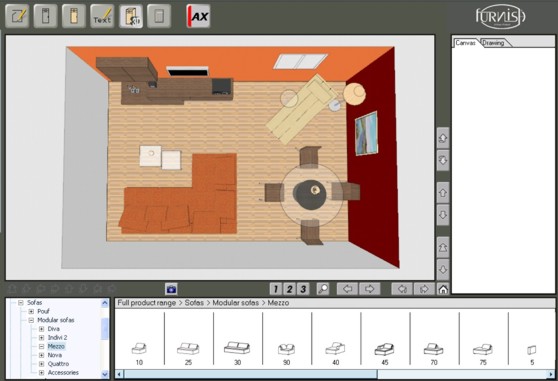Screen dimensions: 558x381
Task: Click the furniture 3D placement tool
Action: coord(131,16)
